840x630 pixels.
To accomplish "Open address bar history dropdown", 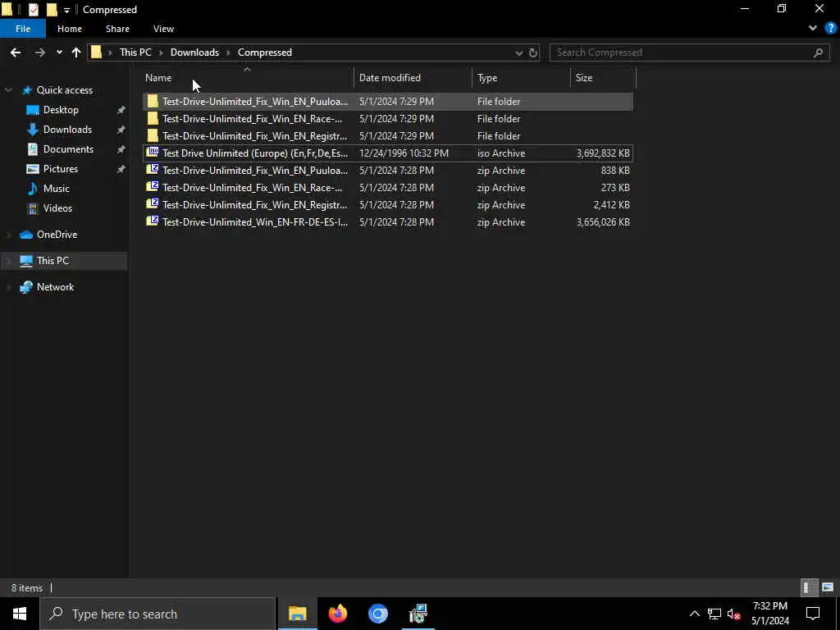I will point(518,52).
